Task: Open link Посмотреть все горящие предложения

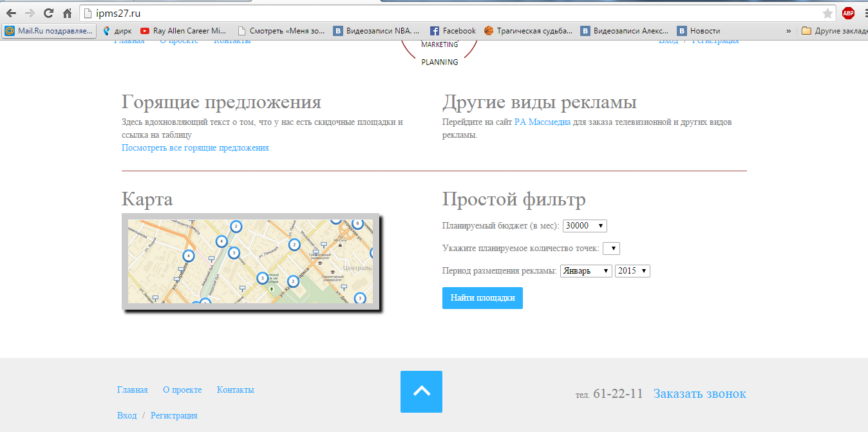Action: click(195, 148)
